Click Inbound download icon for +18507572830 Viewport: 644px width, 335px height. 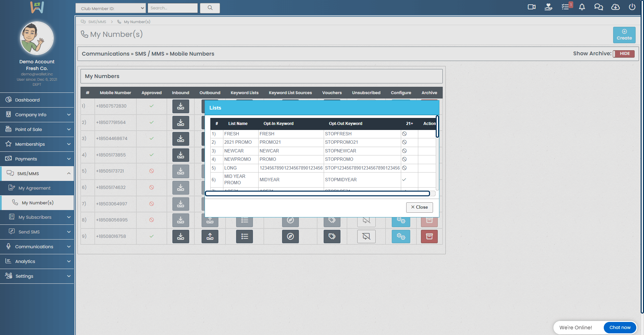point(180,106)
